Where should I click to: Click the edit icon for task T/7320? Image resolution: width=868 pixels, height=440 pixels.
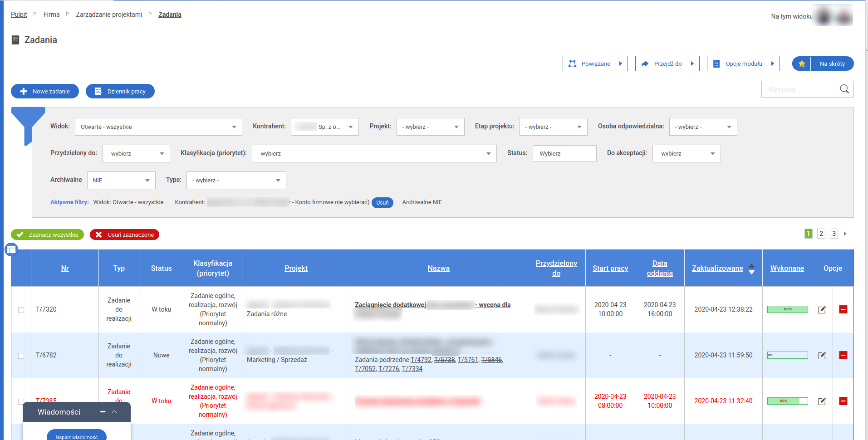pos(822,310)
